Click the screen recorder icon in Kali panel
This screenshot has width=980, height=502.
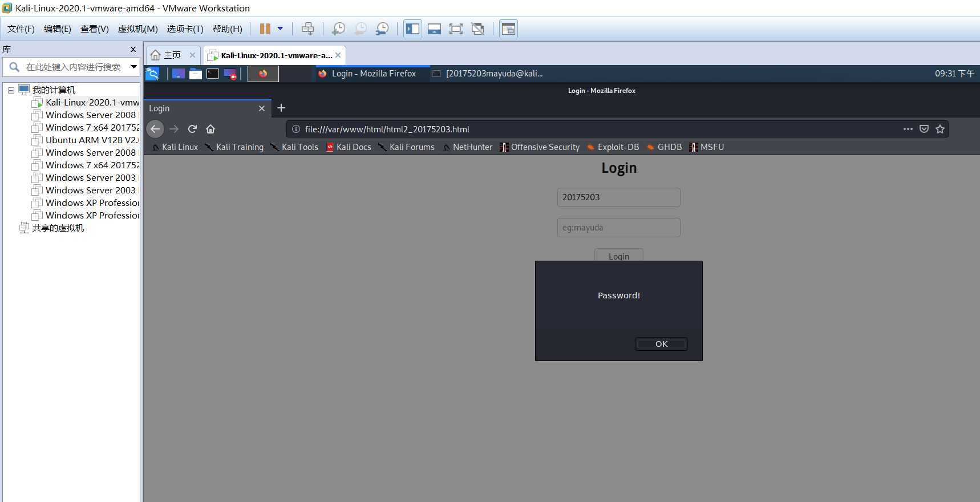[x=230, y=74]
